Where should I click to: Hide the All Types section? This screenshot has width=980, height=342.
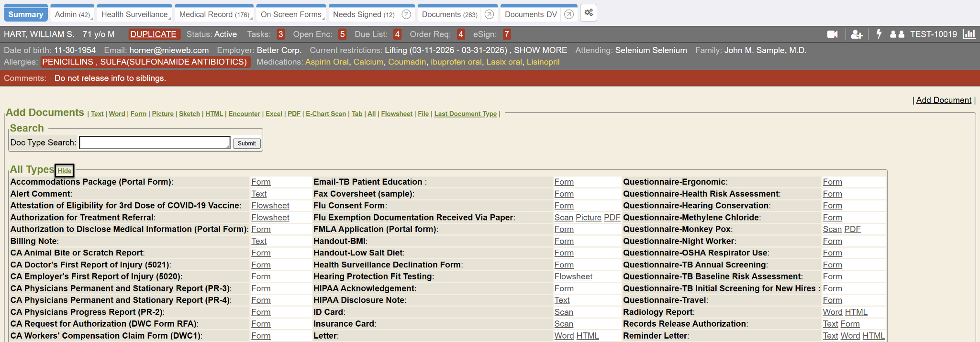click(64, 171)
